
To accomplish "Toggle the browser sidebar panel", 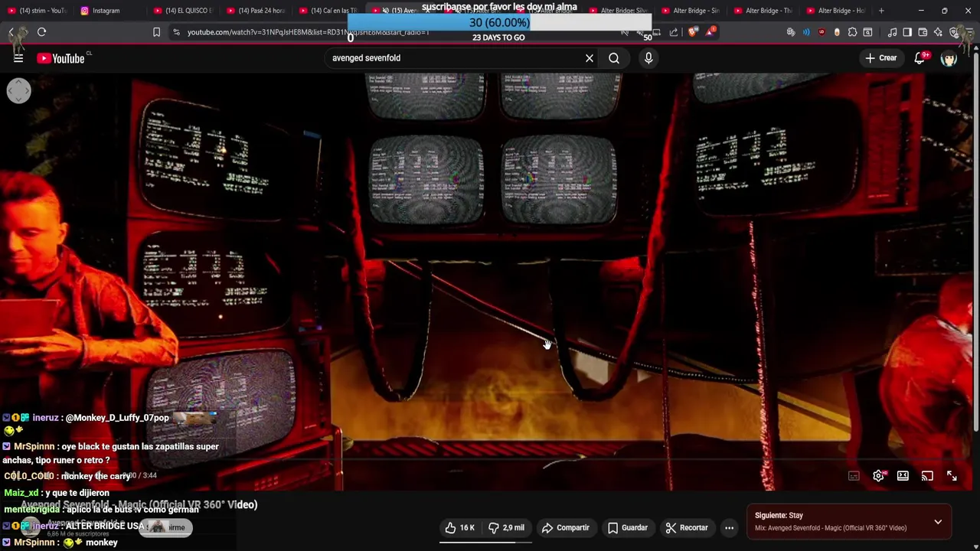I will (x=907, y=32).
